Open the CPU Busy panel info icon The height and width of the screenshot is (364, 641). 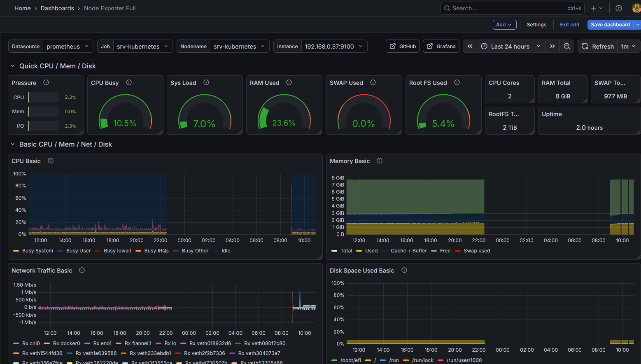(129, 82)
